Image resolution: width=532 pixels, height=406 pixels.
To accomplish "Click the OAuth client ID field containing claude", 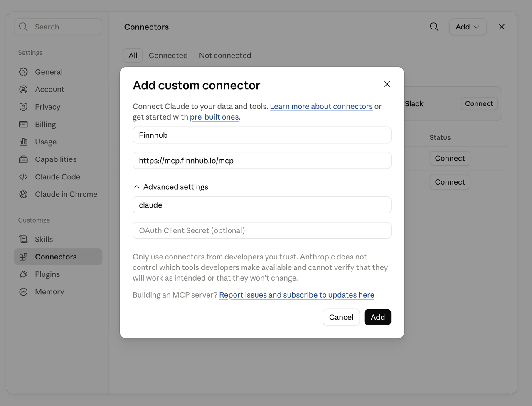I will tap(262, 205).
